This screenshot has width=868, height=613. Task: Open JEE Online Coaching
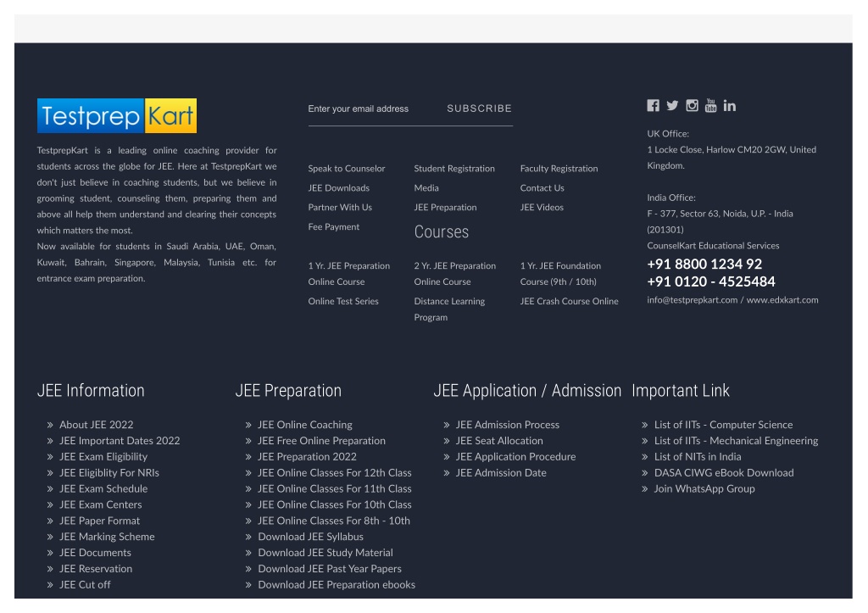coord(305,425)
